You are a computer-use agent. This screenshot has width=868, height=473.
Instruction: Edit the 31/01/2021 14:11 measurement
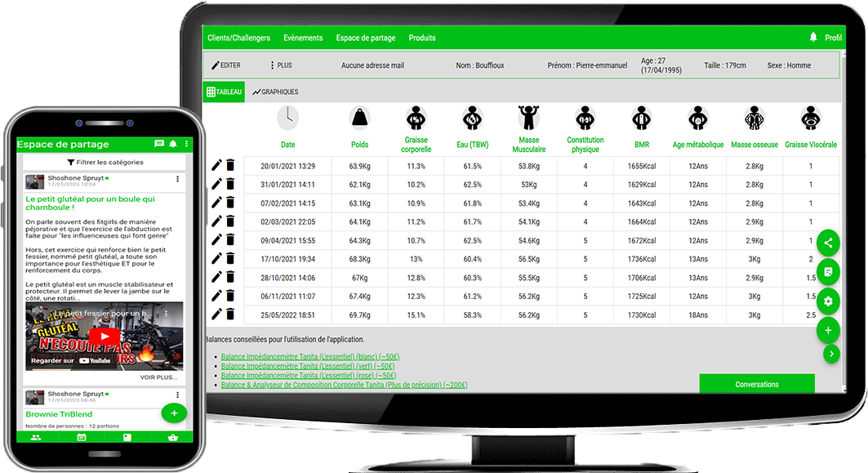click(x=216, y=184)
